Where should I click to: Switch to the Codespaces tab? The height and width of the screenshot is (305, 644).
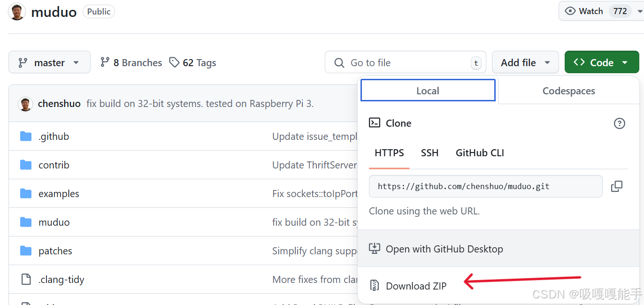pos(568,91)
